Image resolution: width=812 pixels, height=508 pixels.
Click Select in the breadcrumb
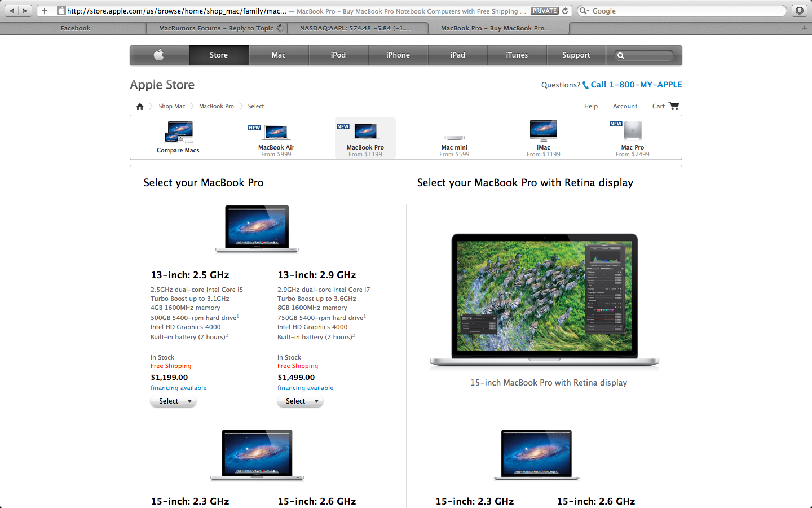(x=256, y=106)
